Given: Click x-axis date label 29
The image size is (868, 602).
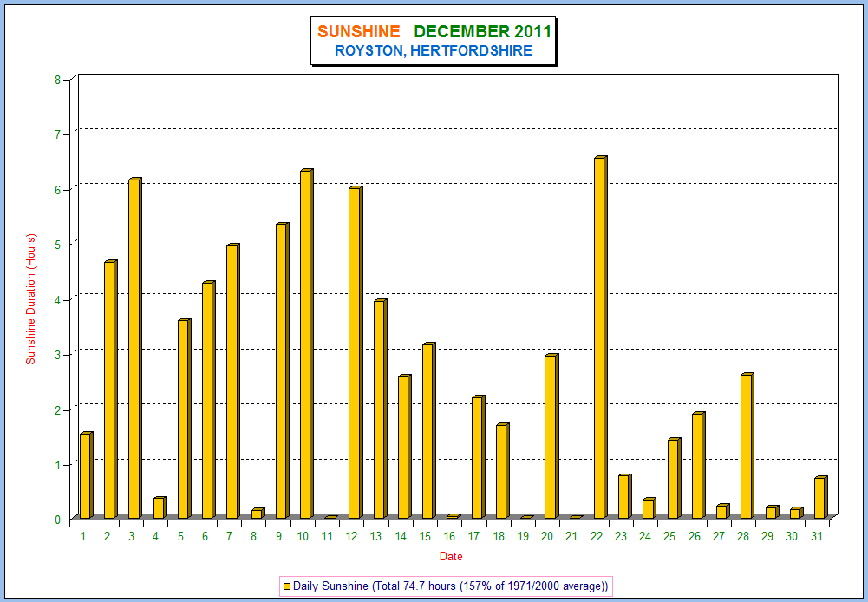Looking at the screenshot, I should (x=767, y=537).
